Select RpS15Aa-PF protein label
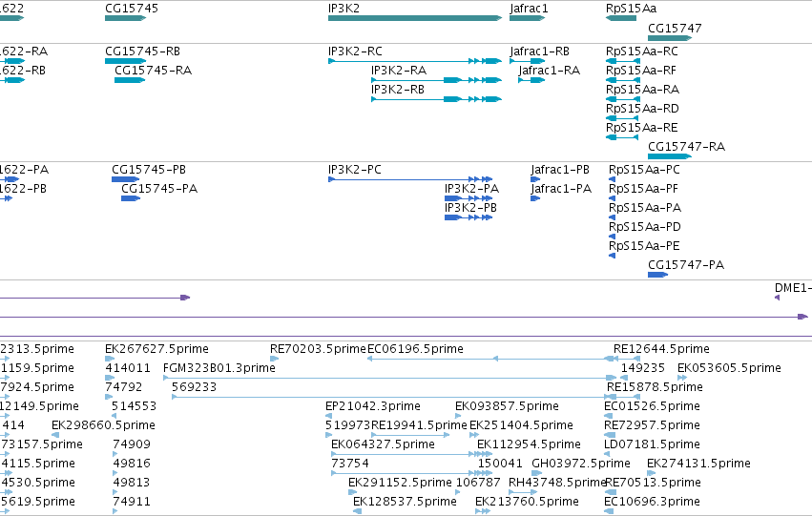The height and width of the screenshot is (516, 812). 643,189
